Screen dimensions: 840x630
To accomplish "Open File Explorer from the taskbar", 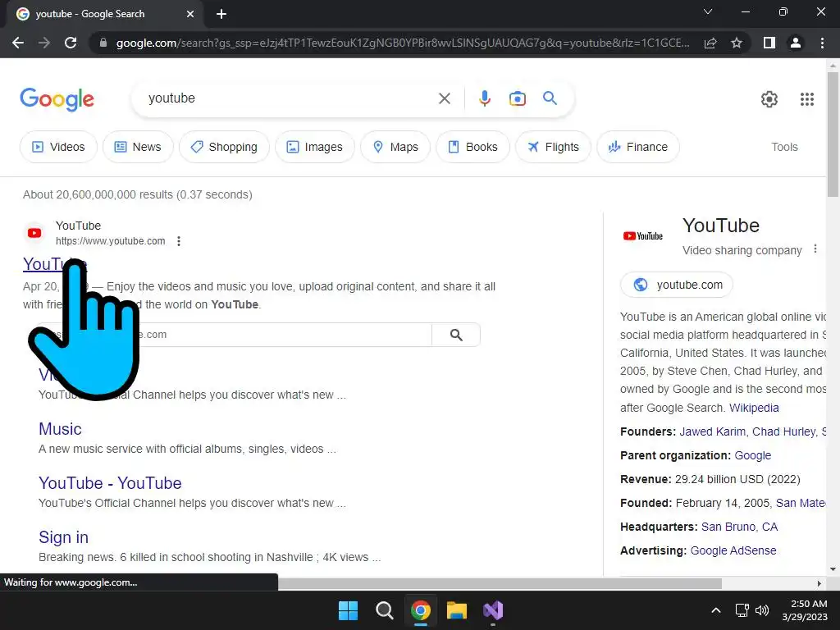I will 457,610.
